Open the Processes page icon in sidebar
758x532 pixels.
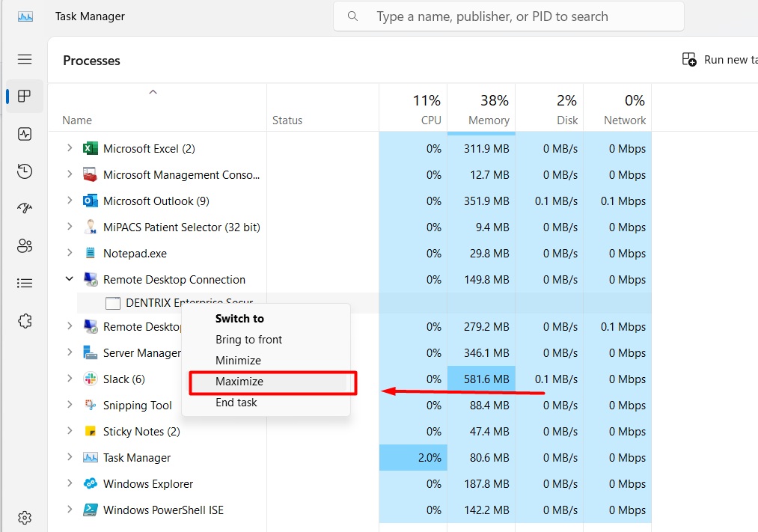point(25,97)
